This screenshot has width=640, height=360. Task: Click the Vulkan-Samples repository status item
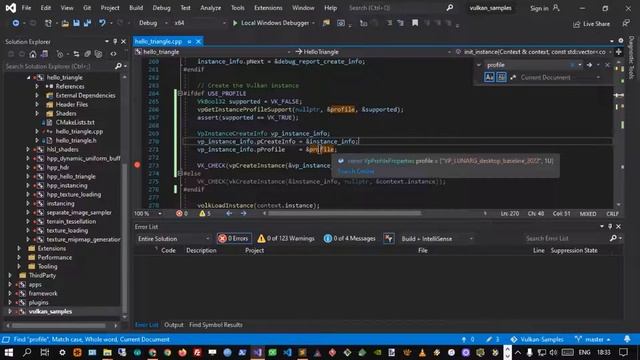tap(537, 340)
